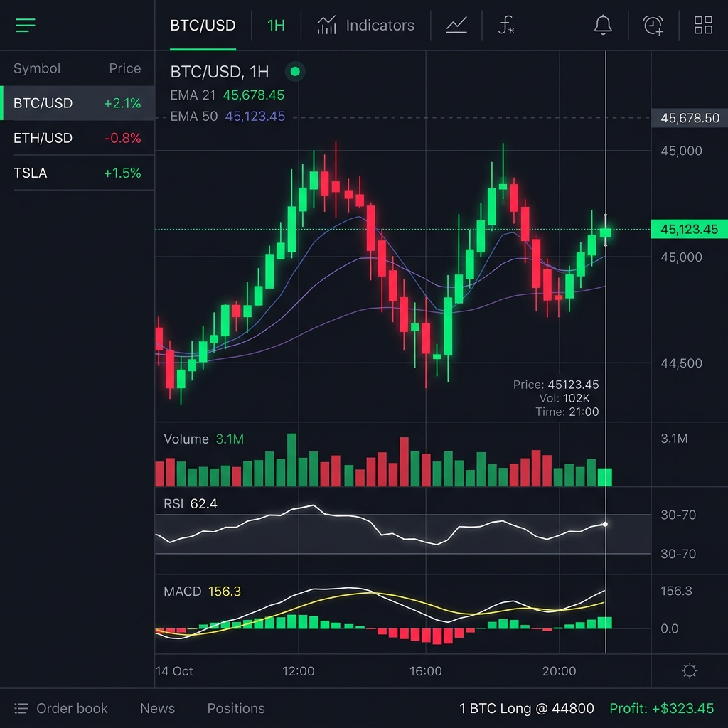This screenshot has width=728, height=728.
Task: Select the TSLA watchlist row
Action: point(77,173)
